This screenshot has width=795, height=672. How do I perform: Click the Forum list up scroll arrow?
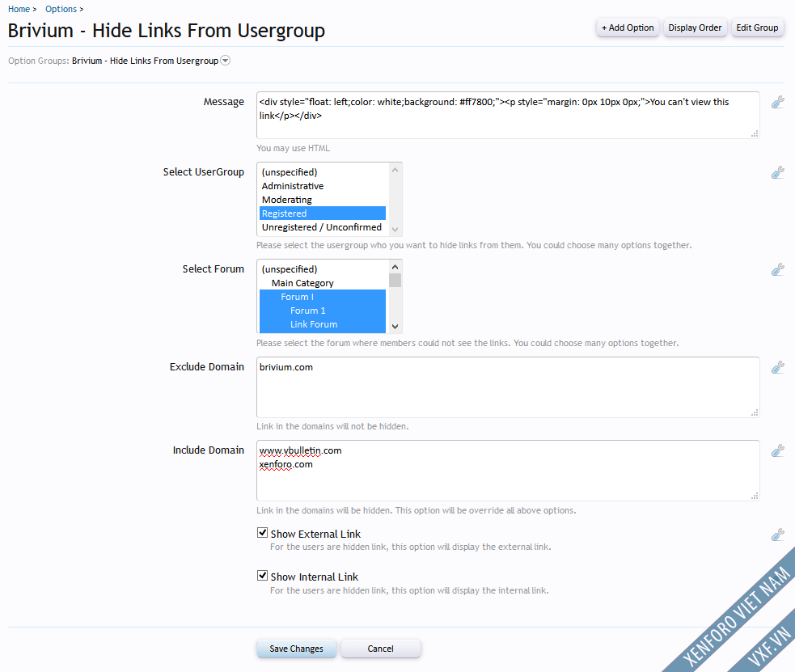pyautogui.click(x=395, y=267)
